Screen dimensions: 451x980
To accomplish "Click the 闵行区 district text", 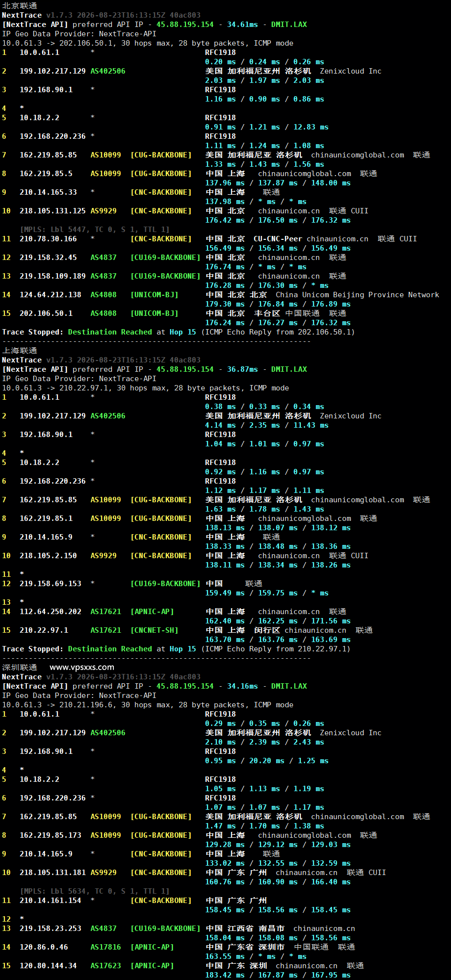I will [x=267, y=630].
